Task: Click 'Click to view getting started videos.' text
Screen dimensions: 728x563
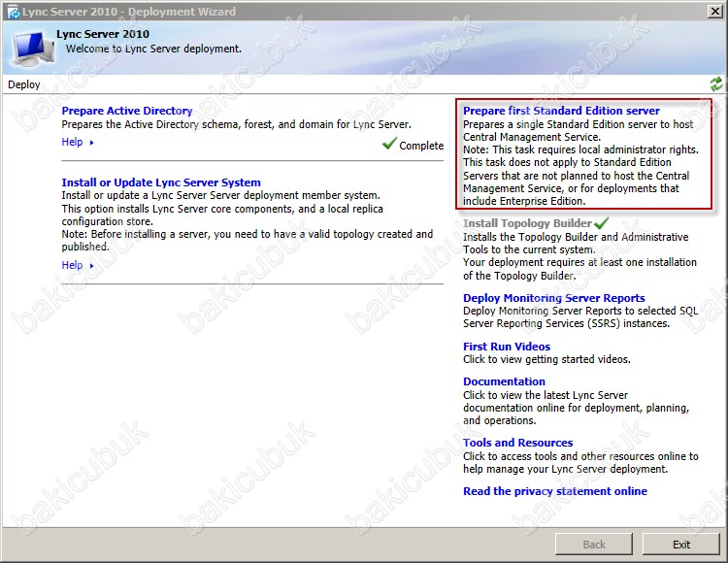Action: tap(546, 359)
